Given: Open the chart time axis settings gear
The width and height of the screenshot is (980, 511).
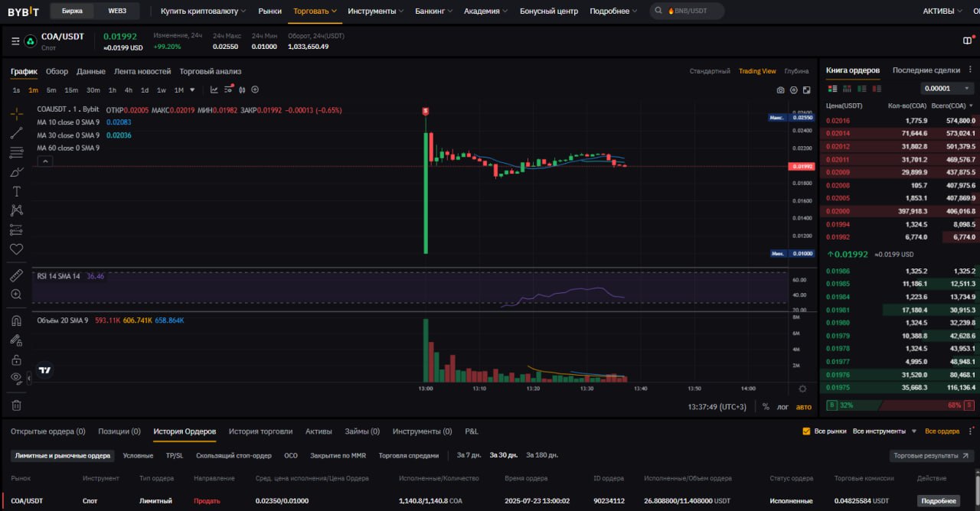Looking at the screenshot, I should click(x=802, y=389).
